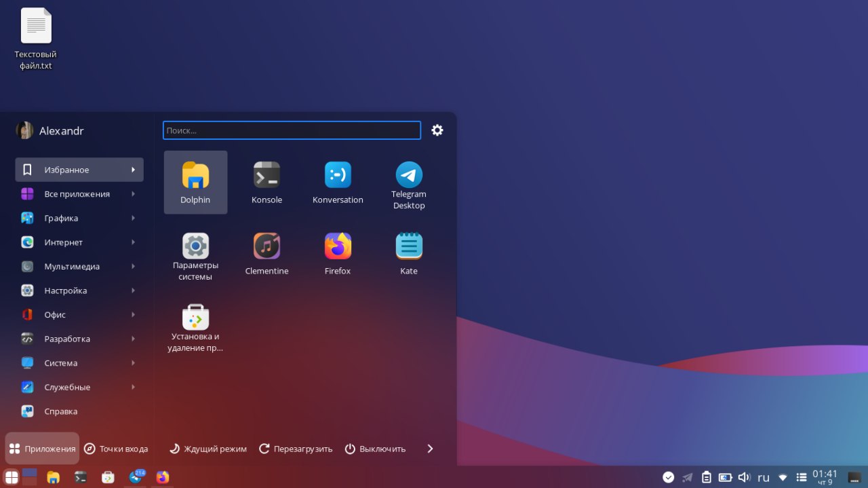The width and height of the screenshot is (868, 488).
Task: Click the Выключить shutdown button
Action: point(375,449)
